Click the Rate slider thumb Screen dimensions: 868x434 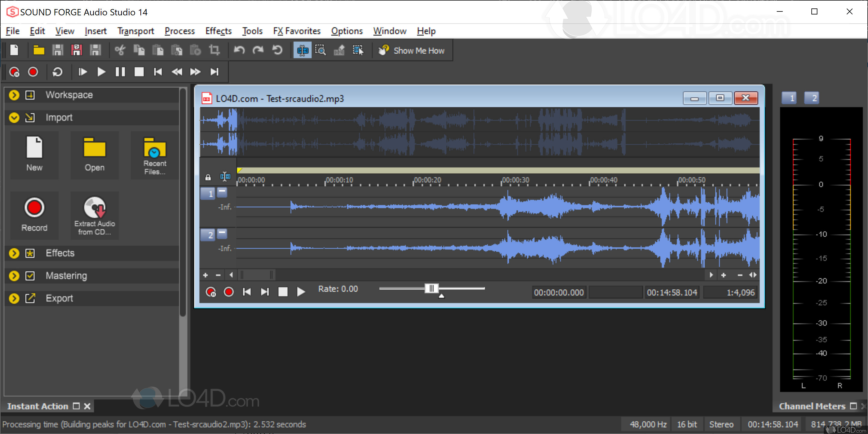click(x=431, y=288)
